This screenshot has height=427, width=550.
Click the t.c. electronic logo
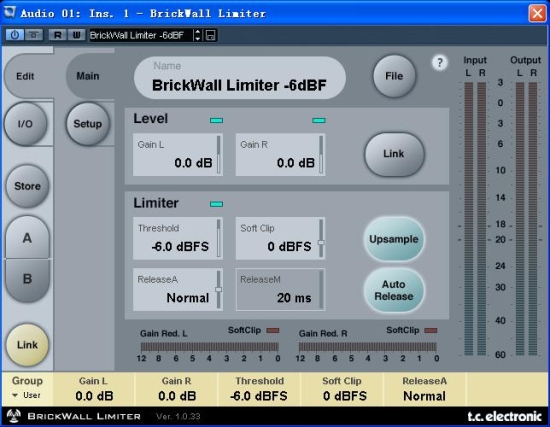point(505,416)
